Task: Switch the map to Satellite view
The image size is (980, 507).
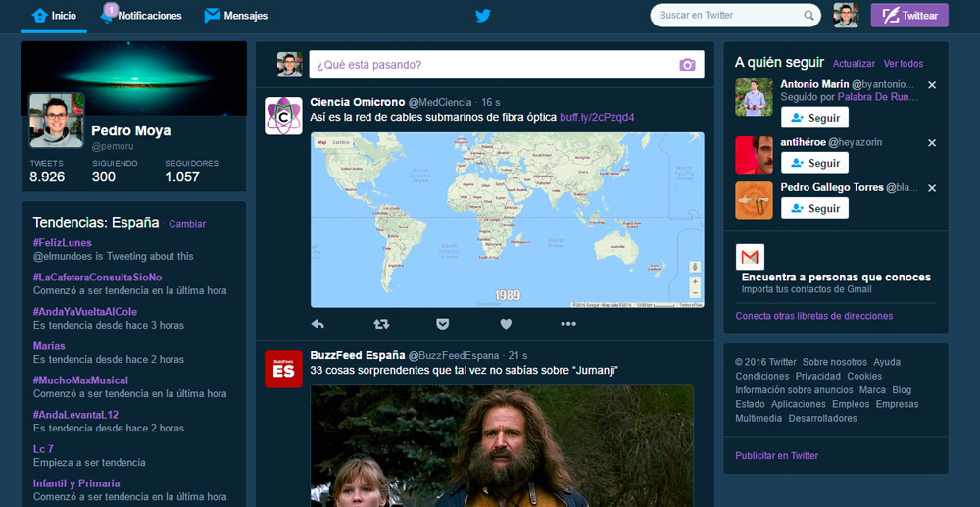Action: point(341,142)
